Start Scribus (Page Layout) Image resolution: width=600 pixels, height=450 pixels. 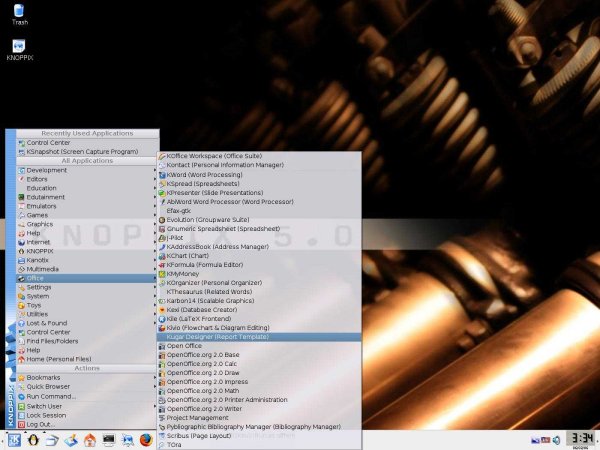click(207, 435)
